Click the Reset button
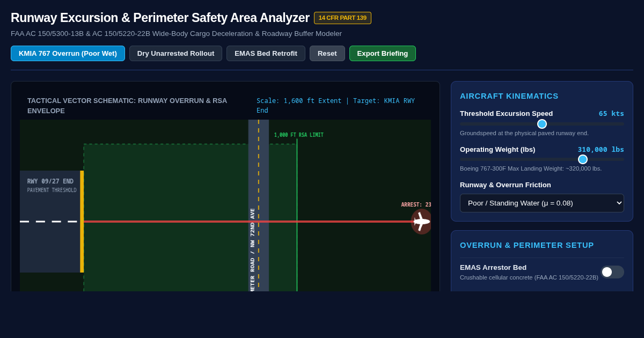Screen dimensions: 644x338 [327, 53]
